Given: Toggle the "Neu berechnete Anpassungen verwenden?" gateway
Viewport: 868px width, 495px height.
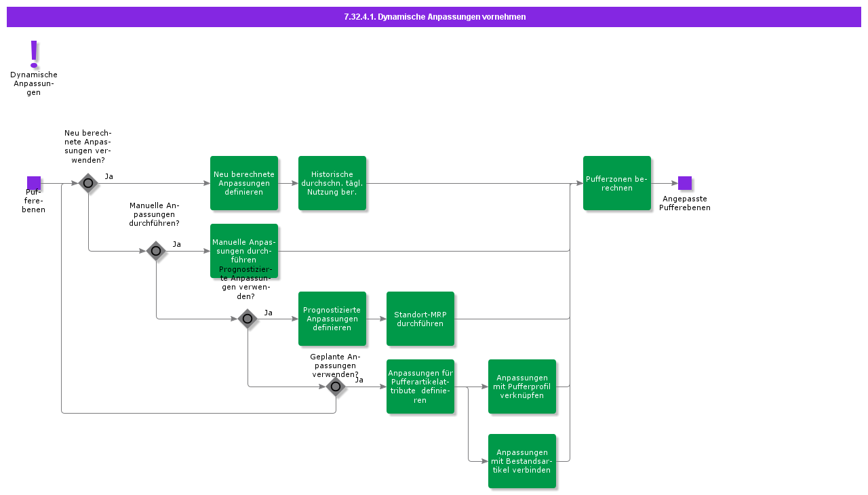Looking at the screenshot, I should click(x=88, y=183).
